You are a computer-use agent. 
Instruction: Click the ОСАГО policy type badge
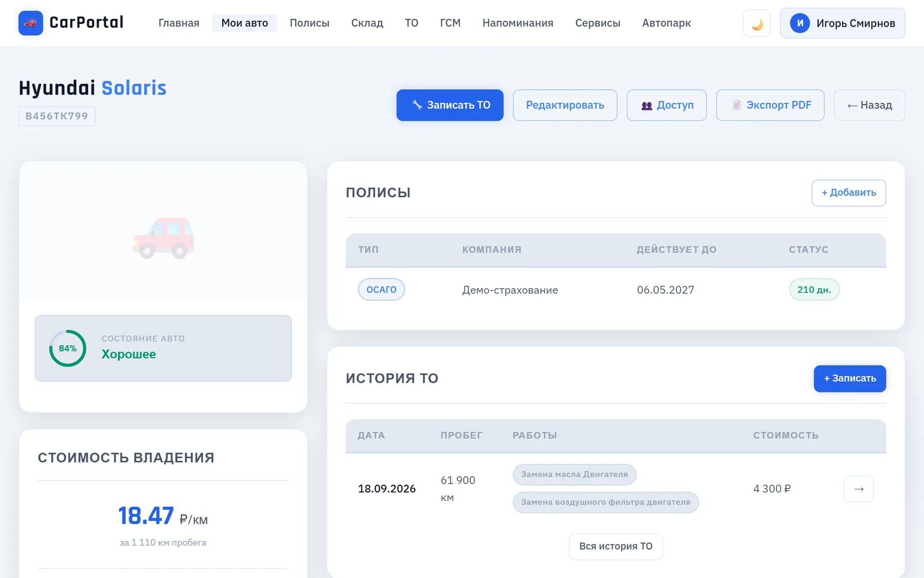[381, 290]
